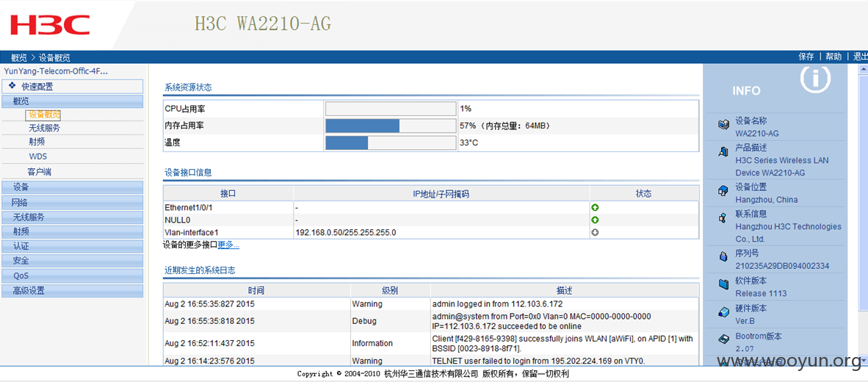Click the IP地址/子网掩码 column header
868x382 pixels.
coord(441,194)
